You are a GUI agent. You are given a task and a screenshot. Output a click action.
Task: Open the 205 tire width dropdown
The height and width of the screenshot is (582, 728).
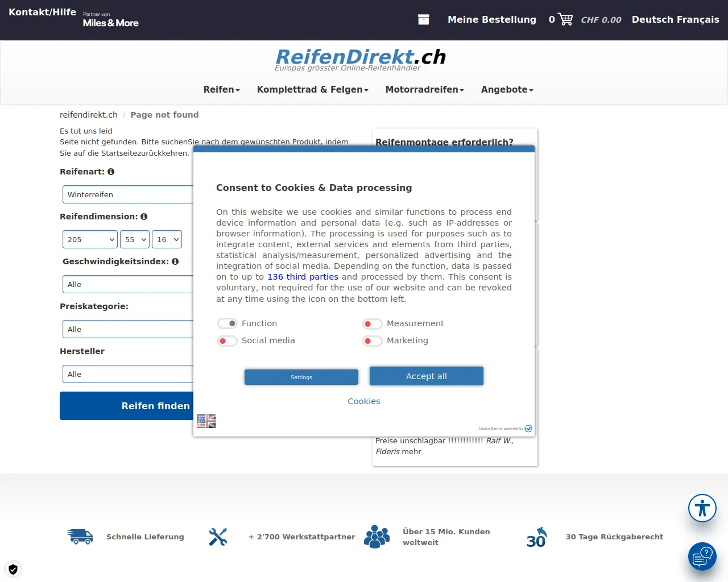coord(90,239)
